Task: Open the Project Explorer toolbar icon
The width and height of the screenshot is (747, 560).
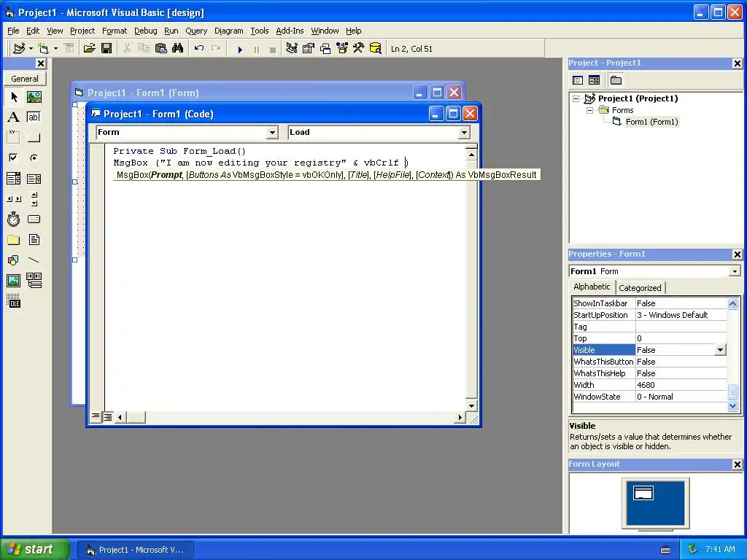Action: pos(292,49)
